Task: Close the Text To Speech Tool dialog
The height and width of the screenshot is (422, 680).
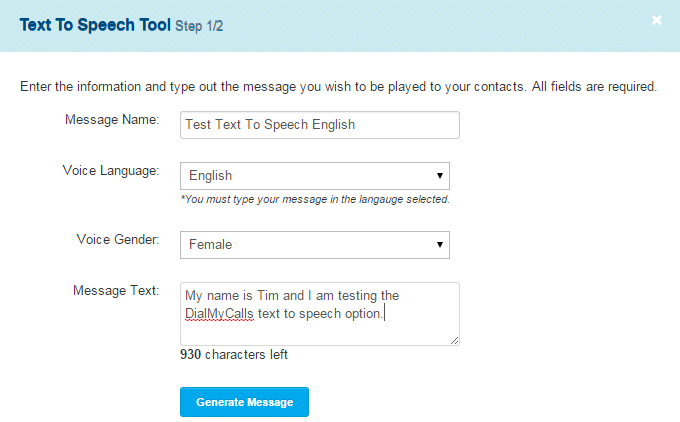Action: coord(657,20)
